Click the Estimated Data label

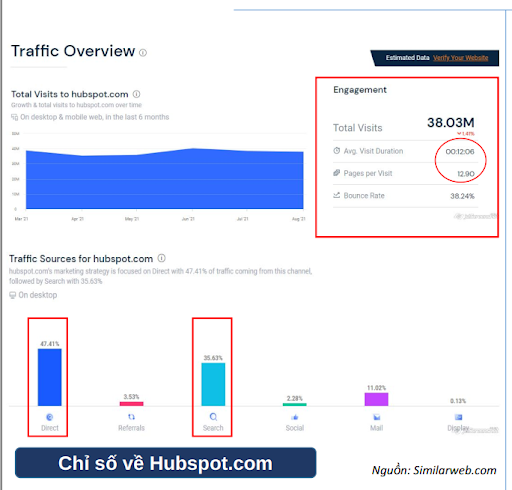tap(407, 58)
